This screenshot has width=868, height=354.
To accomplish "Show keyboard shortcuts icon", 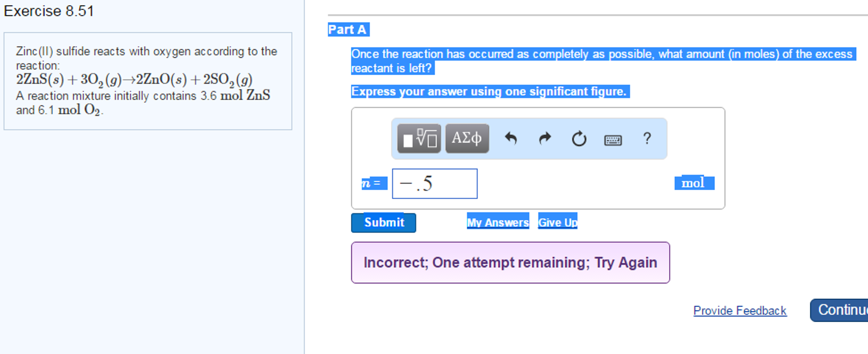I will point(613,140).
